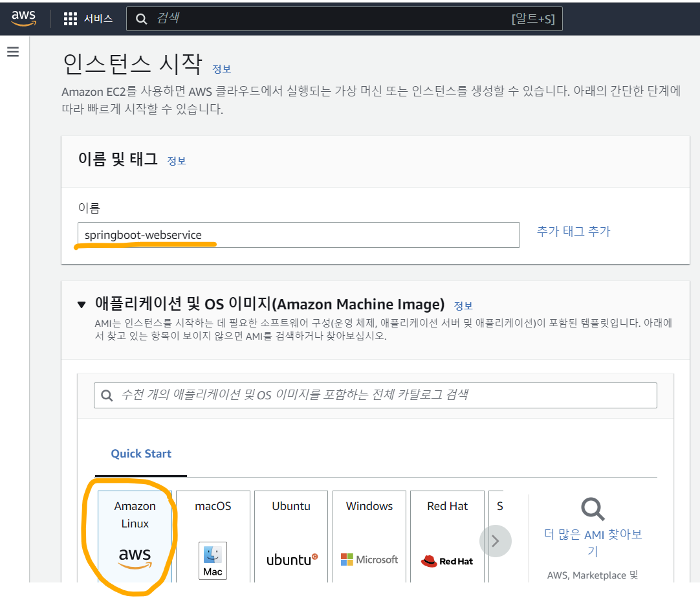Open the services grid icon
Screen dimensions: 700x598
pyautogui.click(x=71, y=19)
